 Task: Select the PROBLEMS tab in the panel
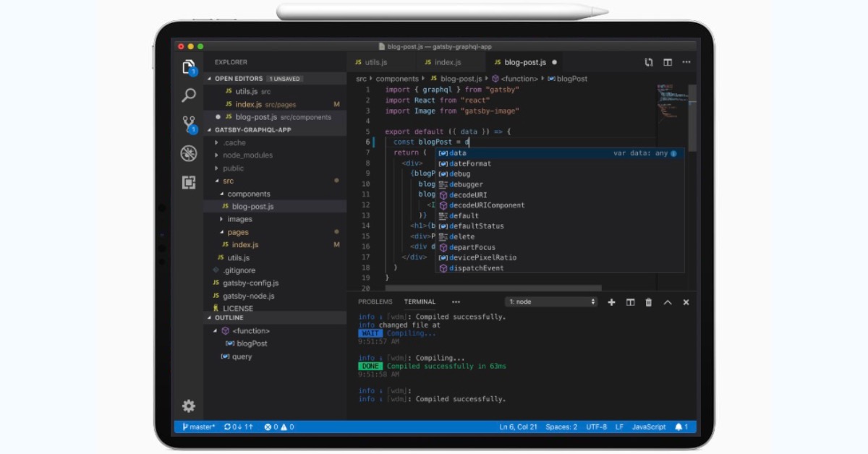coord(375,301)
